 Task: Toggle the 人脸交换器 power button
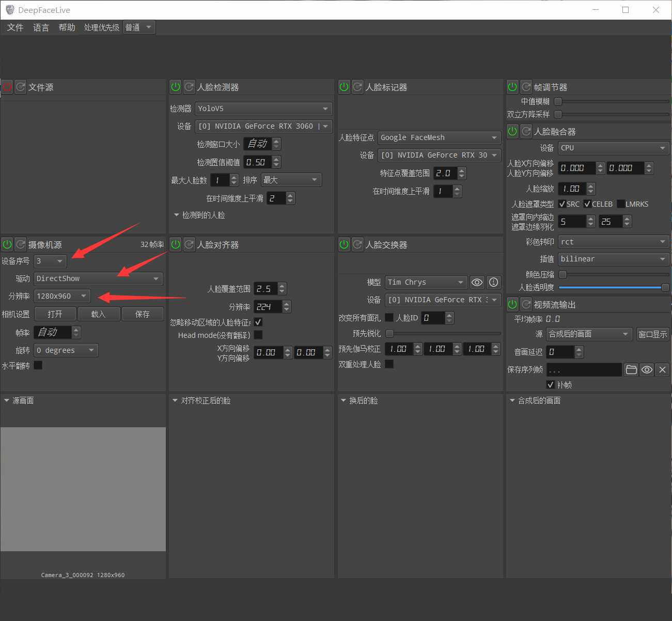[344, 244]
